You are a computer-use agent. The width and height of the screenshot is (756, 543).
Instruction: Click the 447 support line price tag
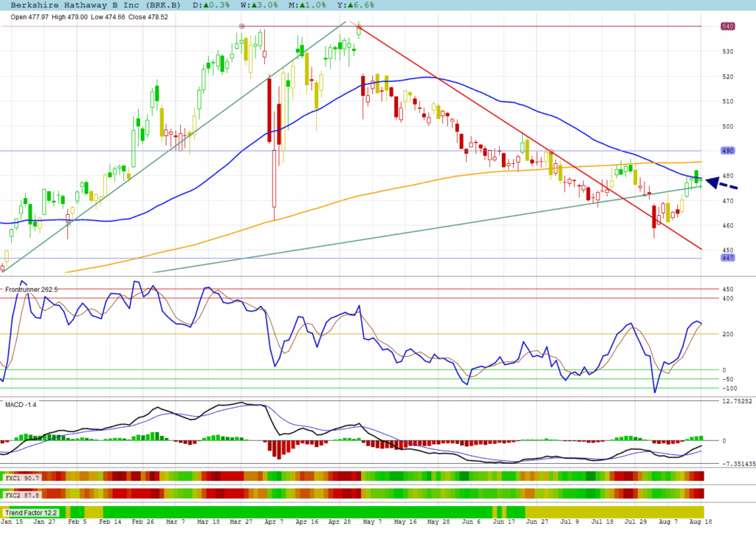727,258
